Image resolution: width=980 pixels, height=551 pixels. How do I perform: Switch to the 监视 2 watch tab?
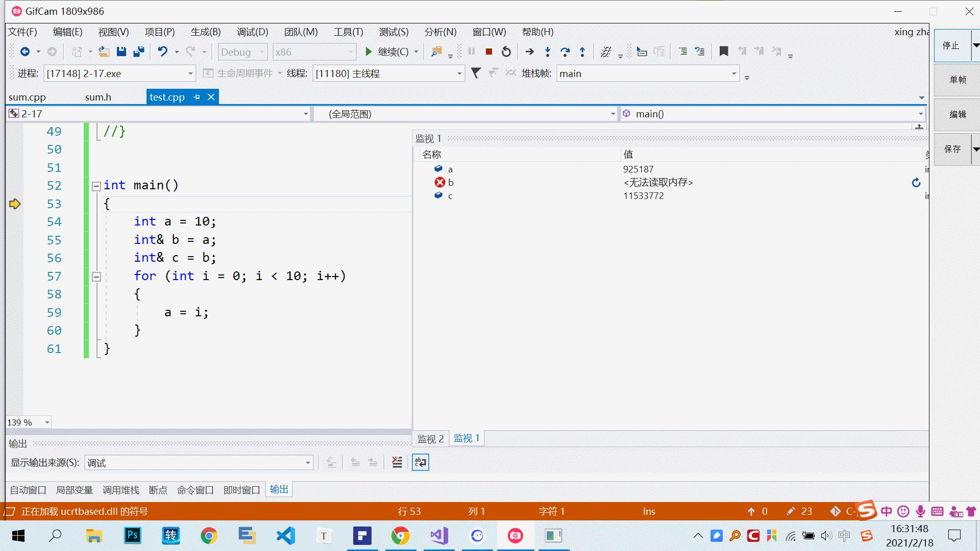coord(430,438)
